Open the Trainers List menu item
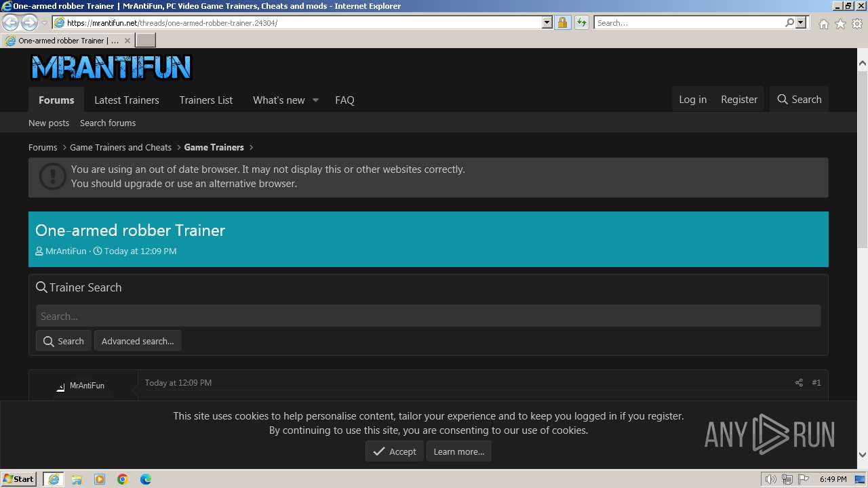Screen dimensions: 868x488 click(x=206, y=100)
